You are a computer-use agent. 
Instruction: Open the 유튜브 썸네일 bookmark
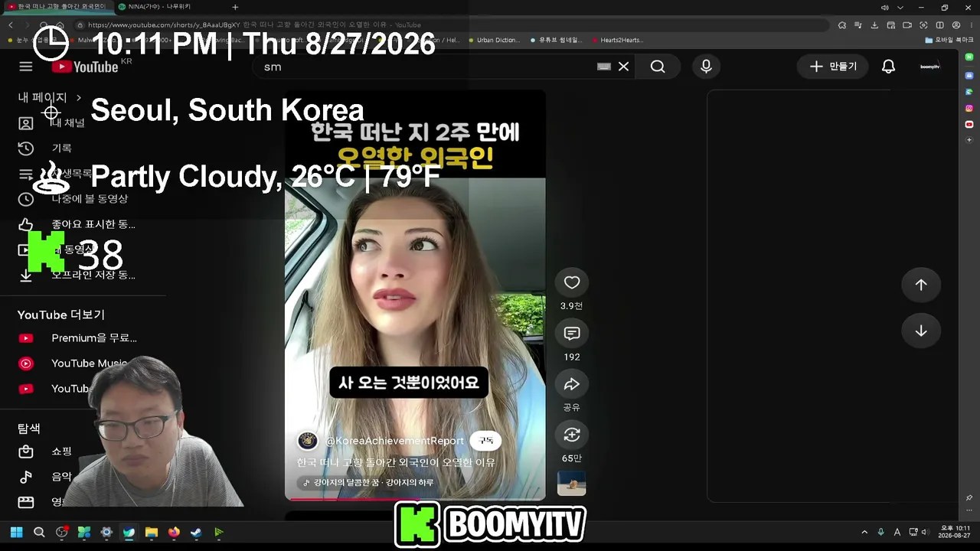click(x=555, y=40)
